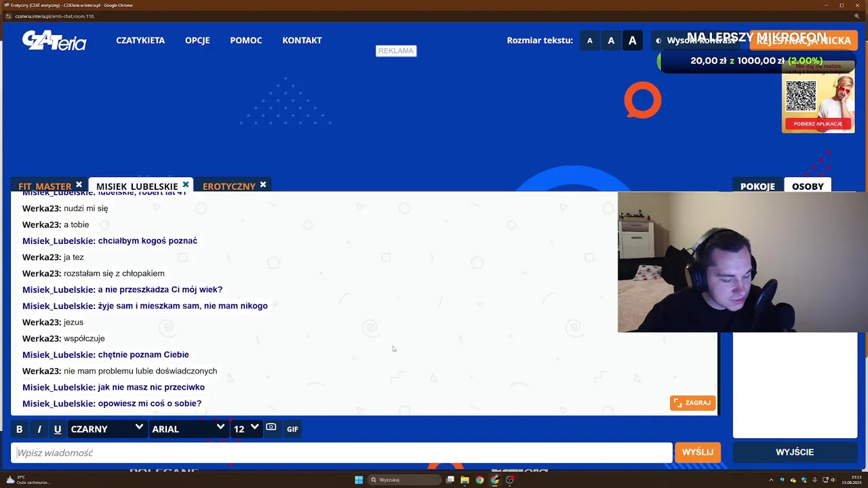
Task: Click POBIERZ APLIKACJĘ button
Action: (x=818, y=124)
